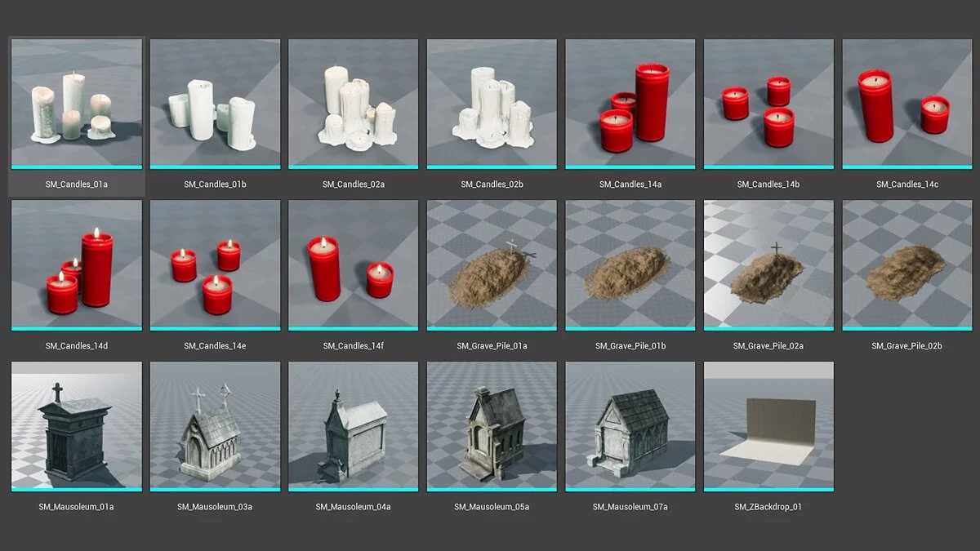
Task: Click the SM_Candles_01b white candles thumbnail
Action: [x=215, y=104]
